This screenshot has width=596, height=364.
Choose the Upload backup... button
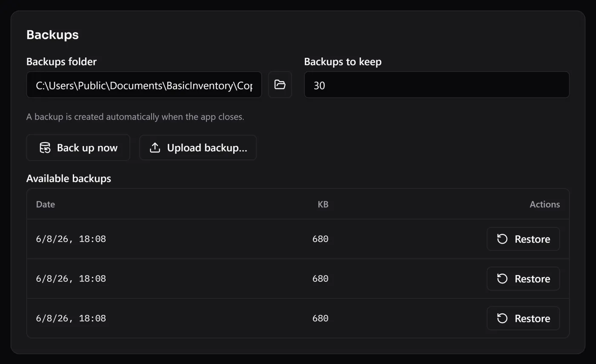198,148
